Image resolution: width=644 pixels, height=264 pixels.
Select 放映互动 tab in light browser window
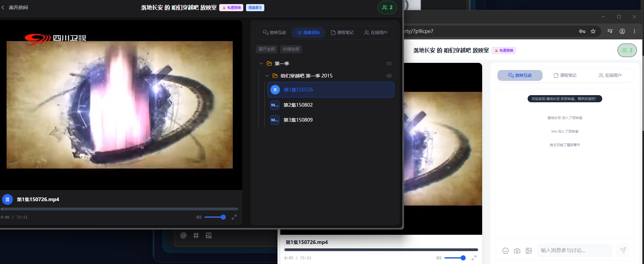[520, 75]
